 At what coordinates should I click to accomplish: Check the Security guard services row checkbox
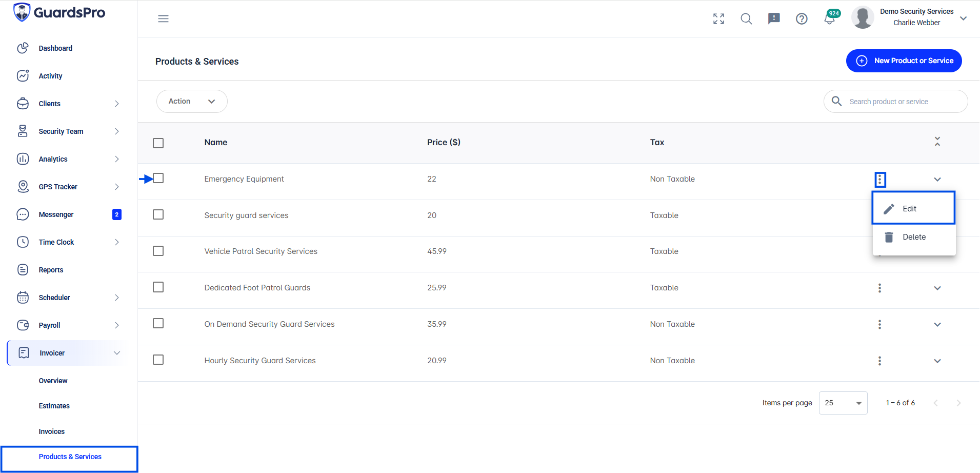pyautogui.click(x=158, y=214)
